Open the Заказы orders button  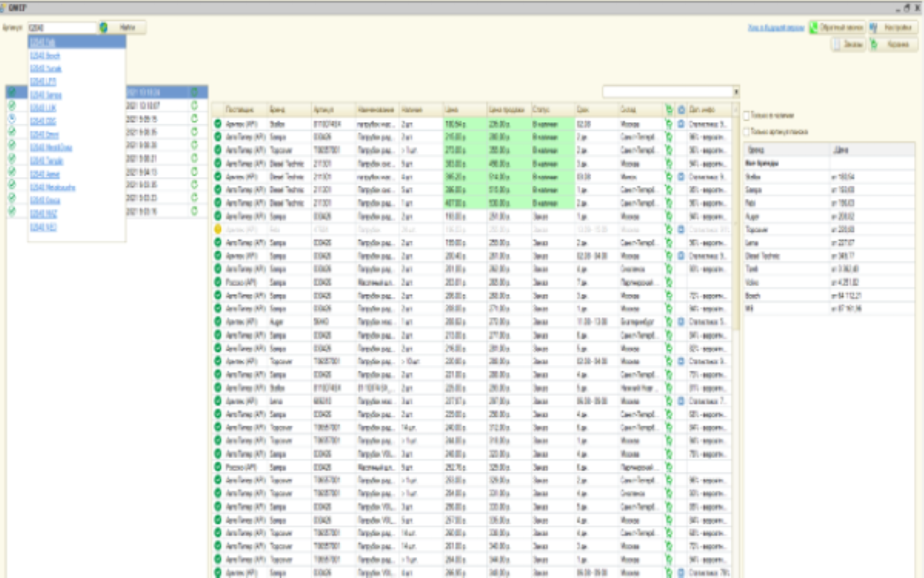[x=847, y=45]
